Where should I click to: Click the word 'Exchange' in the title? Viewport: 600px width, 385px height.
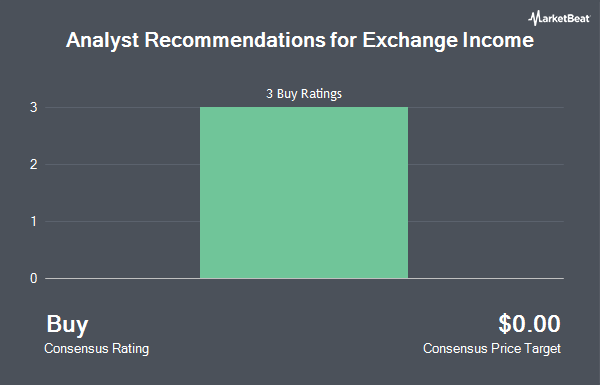click(x=410, y=40)
